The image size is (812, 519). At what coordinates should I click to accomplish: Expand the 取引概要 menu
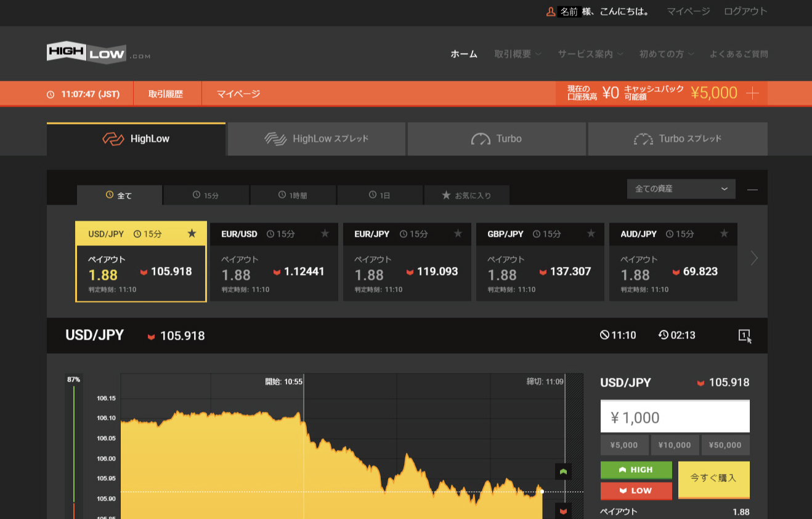pos(518,54)
